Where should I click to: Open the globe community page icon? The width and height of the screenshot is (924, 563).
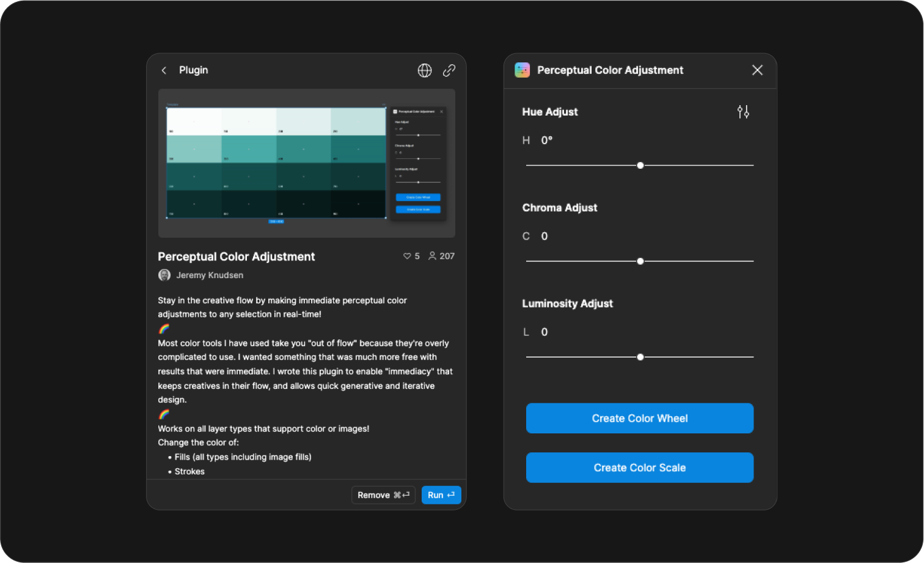pos(425,70)
